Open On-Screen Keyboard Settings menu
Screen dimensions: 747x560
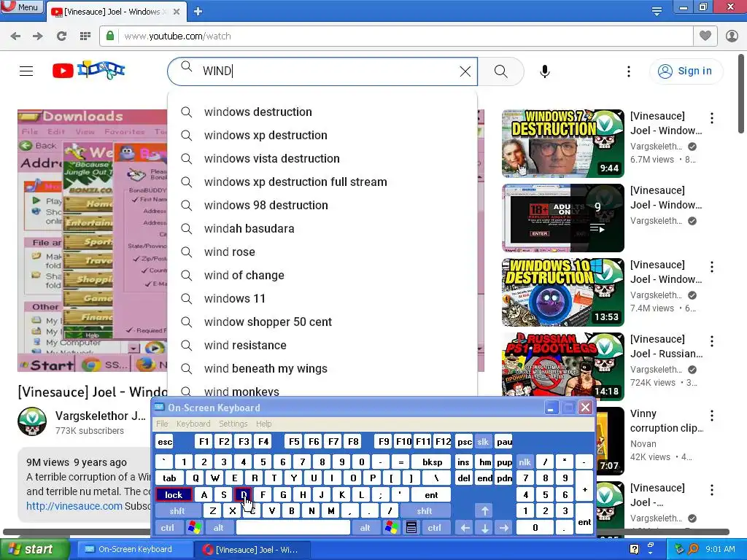point(233,424)
